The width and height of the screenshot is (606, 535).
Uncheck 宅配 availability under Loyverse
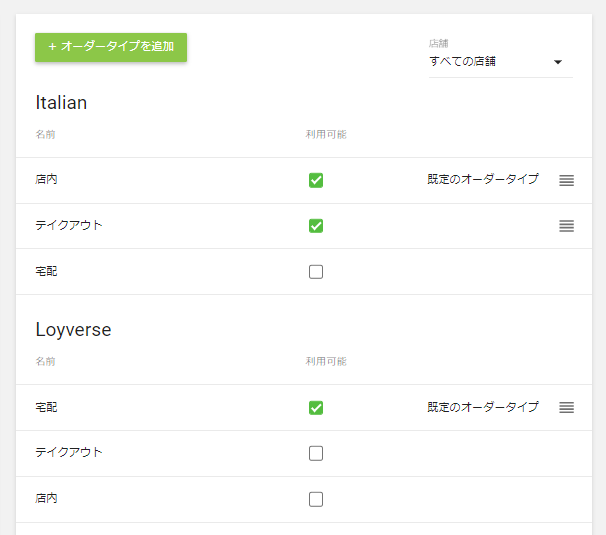click(x=316, y=408)
